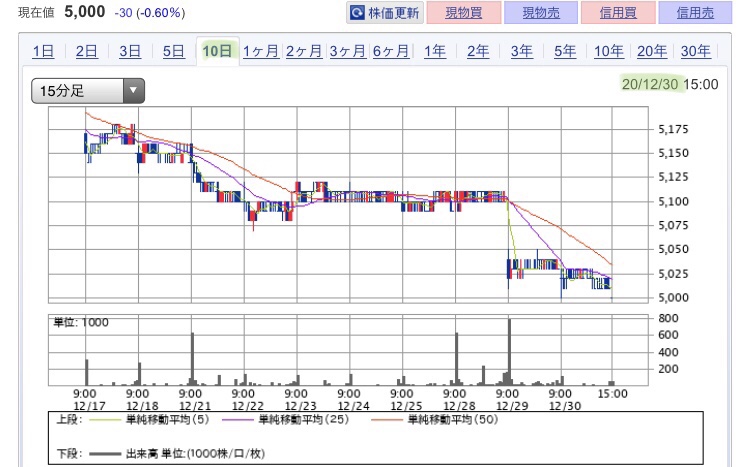This screenshot has height=467, width=741.
Task: Click the -30 (-0.60%) change text
Action: [150, 13]
